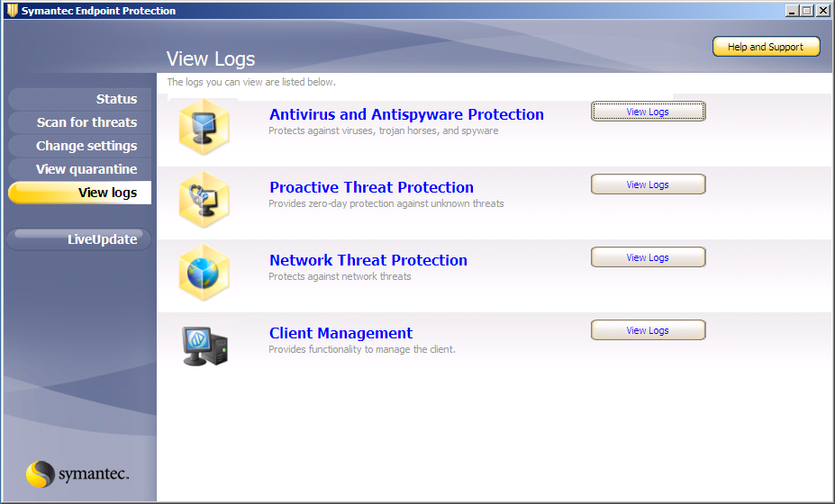Open the Status page in sidebar

tap(80, 99)
